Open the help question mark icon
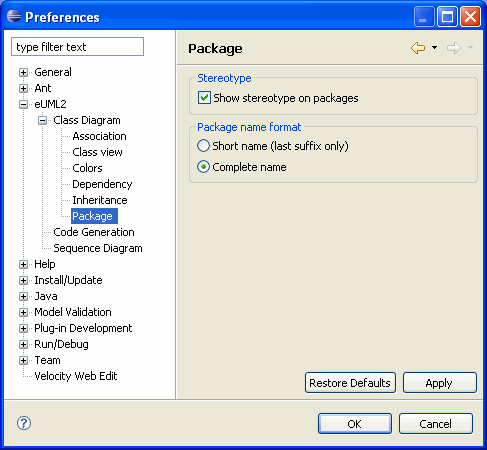Screen dimensions: 487x450 tap(24, 423)
